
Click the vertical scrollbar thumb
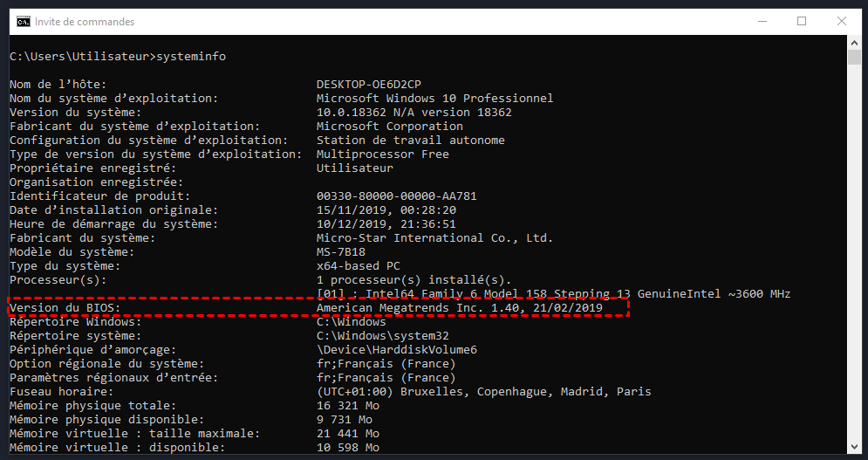tap(854, 58)
